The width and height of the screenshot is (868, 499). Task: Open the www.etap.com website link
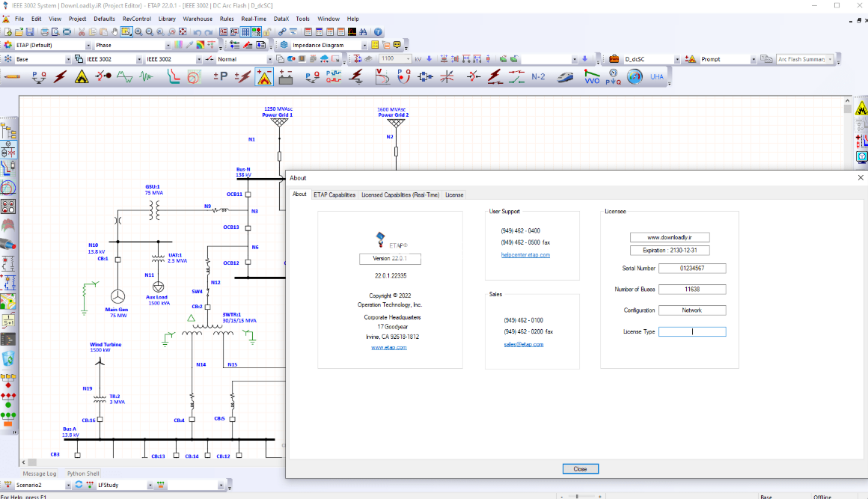pyautogui.click(x=388, y=347)
